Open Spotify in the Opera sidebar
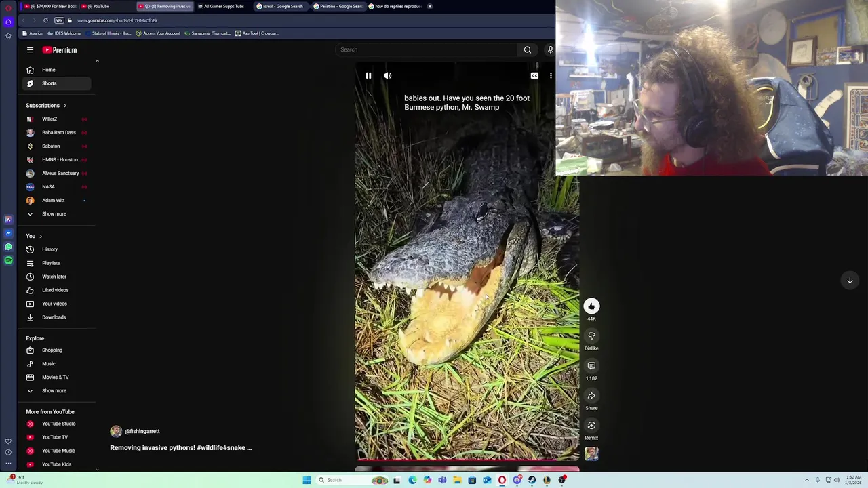This screenshot has height=488, width=868. [8, 260]
